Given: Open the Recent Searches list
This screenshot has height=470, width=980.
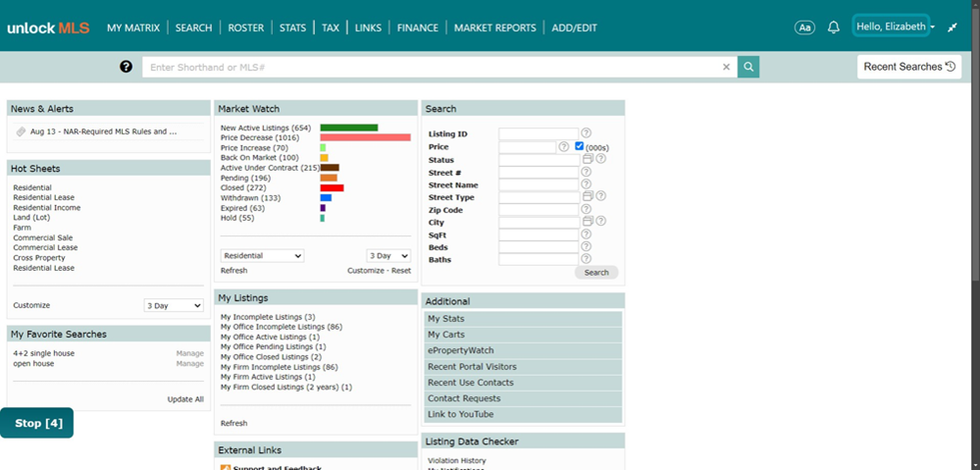Looking at the screenshot, I should [909, 67].
